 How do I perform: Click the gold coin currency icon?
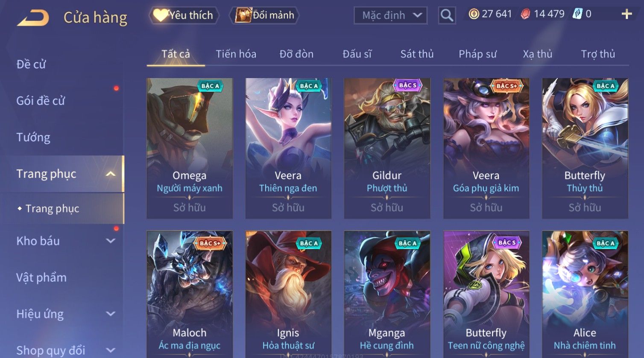click(474, 14)
